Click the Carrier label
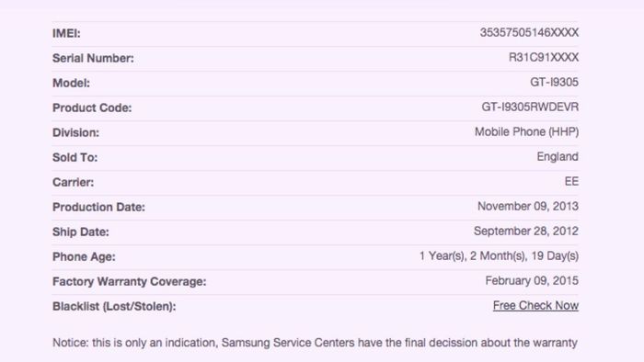 point(73,182)
